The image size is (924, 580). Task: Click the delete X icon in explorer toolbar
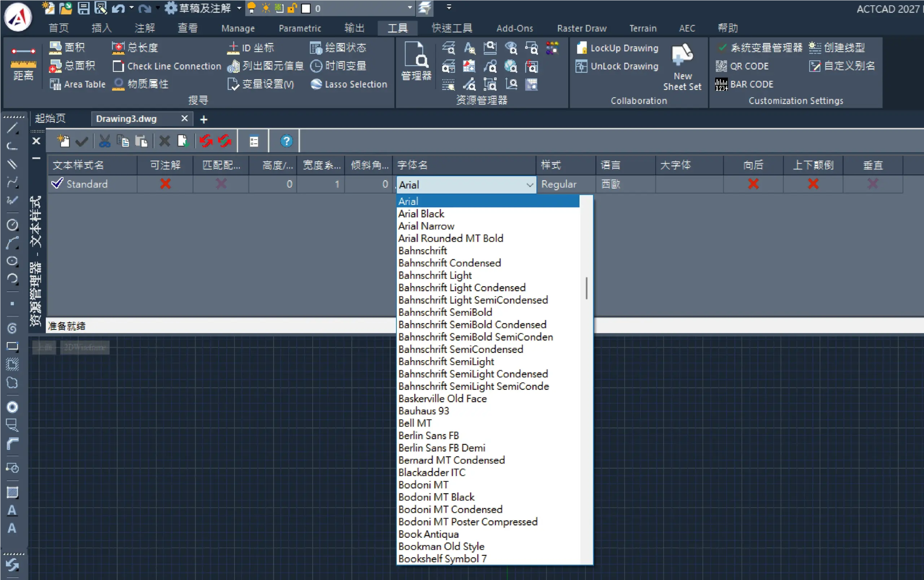point(165,141)
